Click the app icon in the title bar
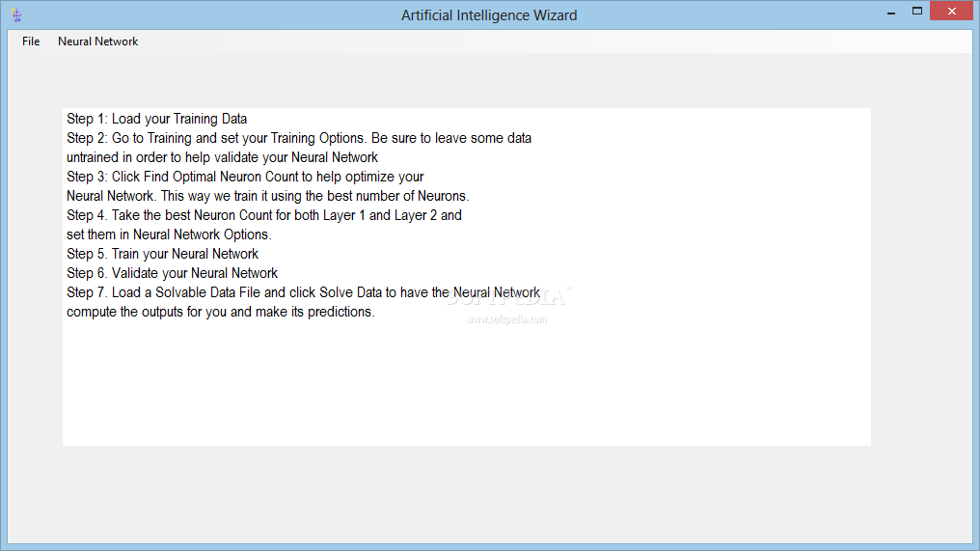This screenshot has width=980, height=551. tap(16, 15)
